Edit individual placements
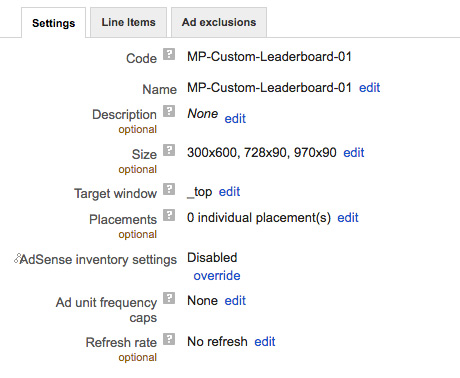This screenshot has height=378, width=460. coord(348,218)
